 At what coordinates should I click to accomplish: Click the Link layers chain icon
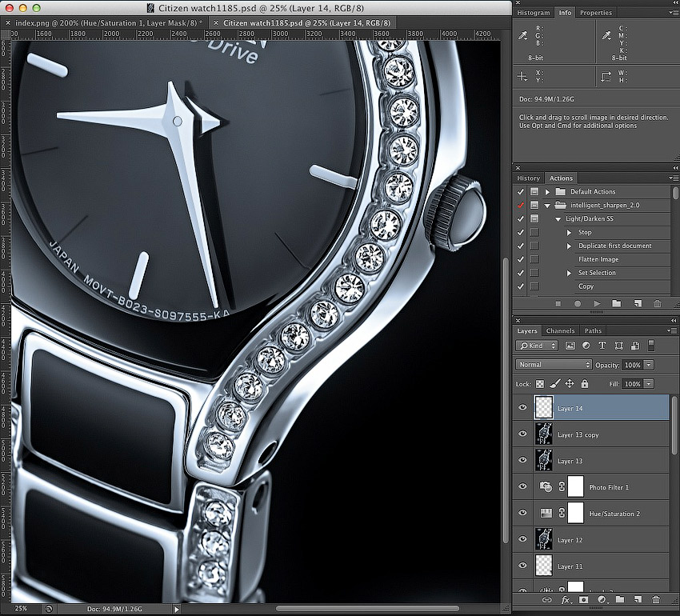[x=547, y=598]
